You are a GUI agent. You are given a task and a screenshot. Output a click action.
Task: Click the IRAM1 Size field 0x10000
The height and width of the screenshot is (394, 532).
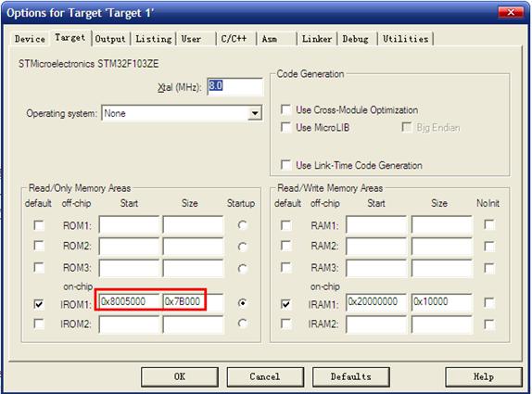pyautogui.click(x=441, y=301)
